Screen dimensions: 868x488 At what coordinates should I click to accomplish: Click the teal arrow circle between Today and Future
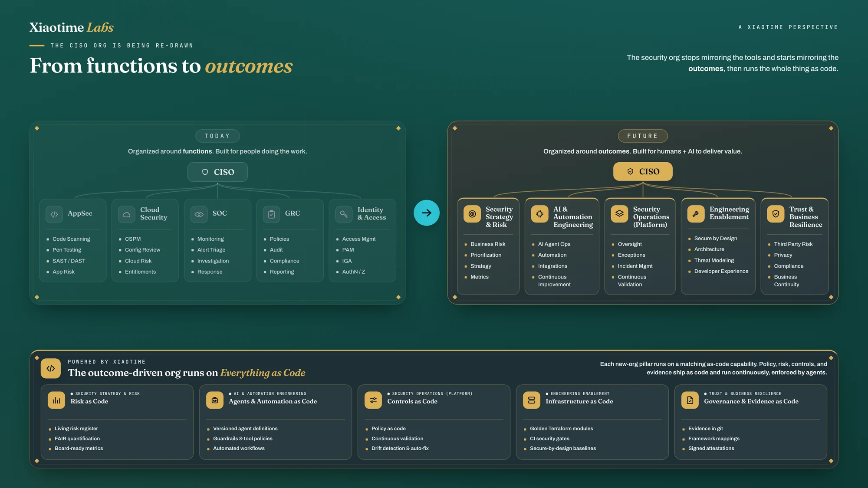(x=427, y=213)
